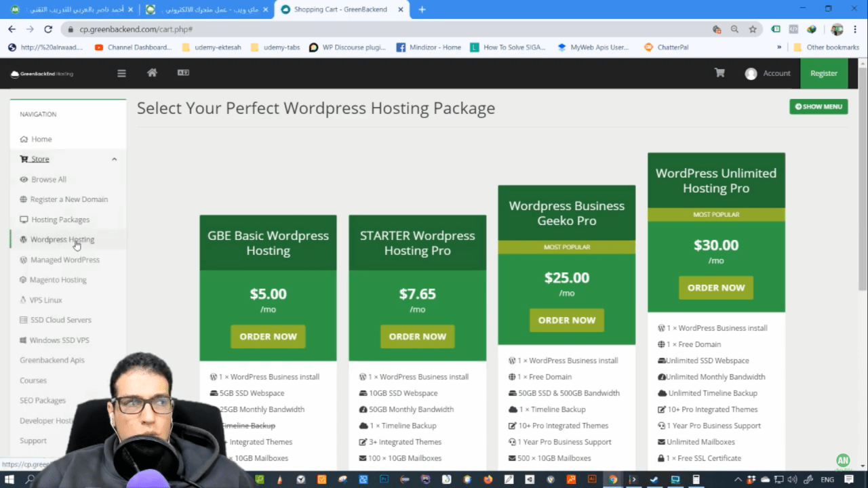868x488 pixels.
Task: Open the WP Discourse plugin bookmark
Action: (x=347, y=47)
